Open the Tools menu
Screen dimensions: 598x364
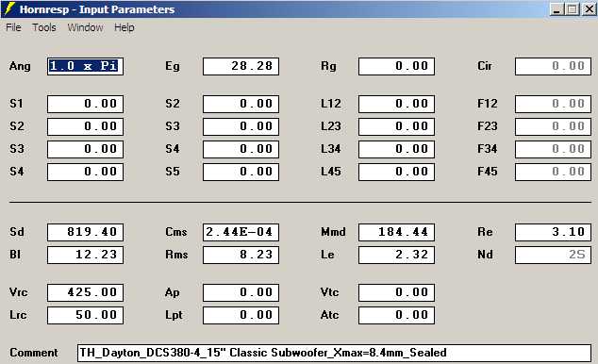(44, 27)
